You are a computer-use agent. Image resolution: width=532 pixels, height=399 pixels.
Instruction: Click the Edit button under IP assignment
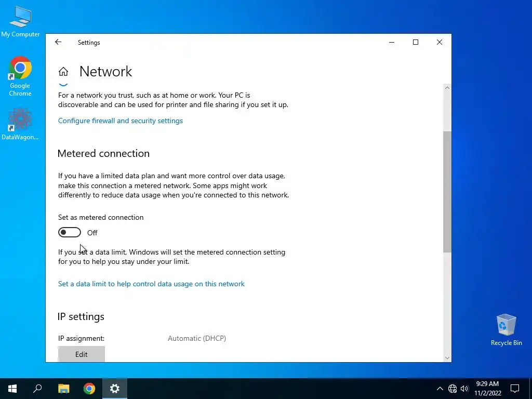(82, 354)
